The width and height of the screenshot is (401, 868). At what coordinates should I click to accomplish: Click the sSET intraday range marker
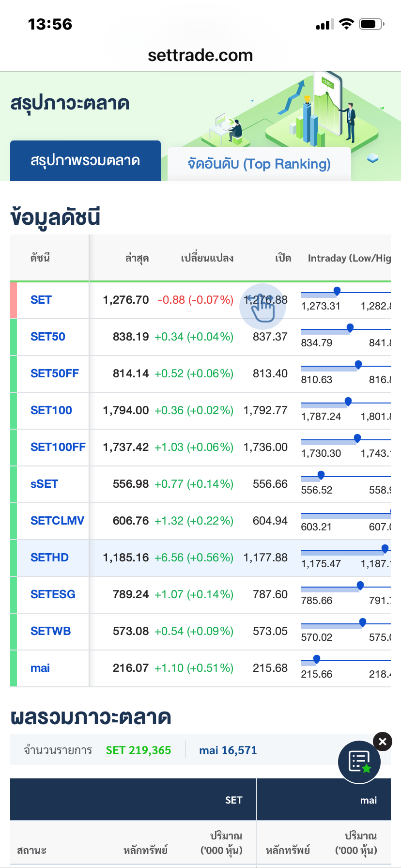click(321, 475)
